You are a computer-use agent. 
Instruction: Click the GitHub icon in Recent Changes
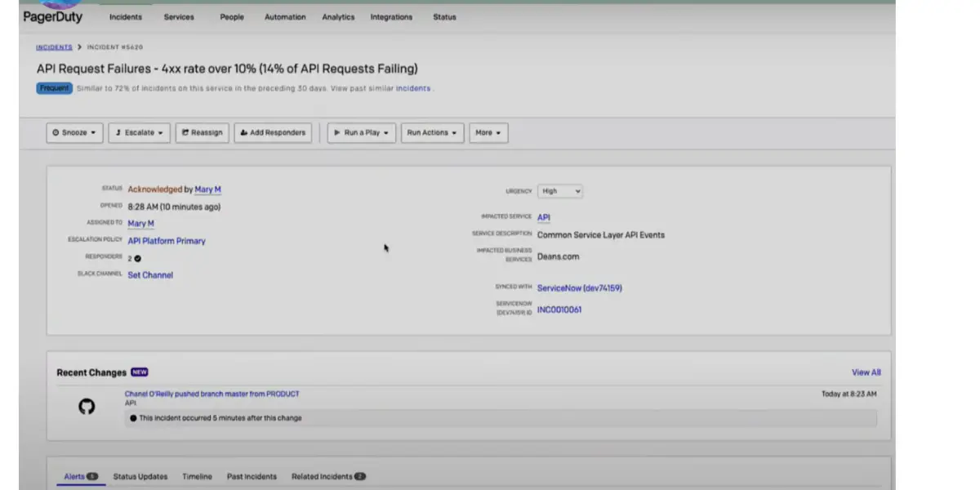[87, 407]
